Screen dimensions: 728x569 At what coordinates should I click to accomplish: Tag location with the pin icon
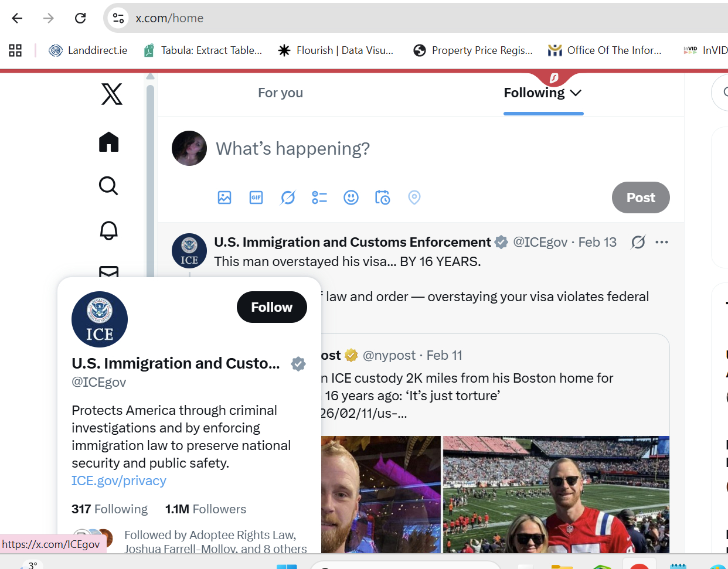point(414,197)
